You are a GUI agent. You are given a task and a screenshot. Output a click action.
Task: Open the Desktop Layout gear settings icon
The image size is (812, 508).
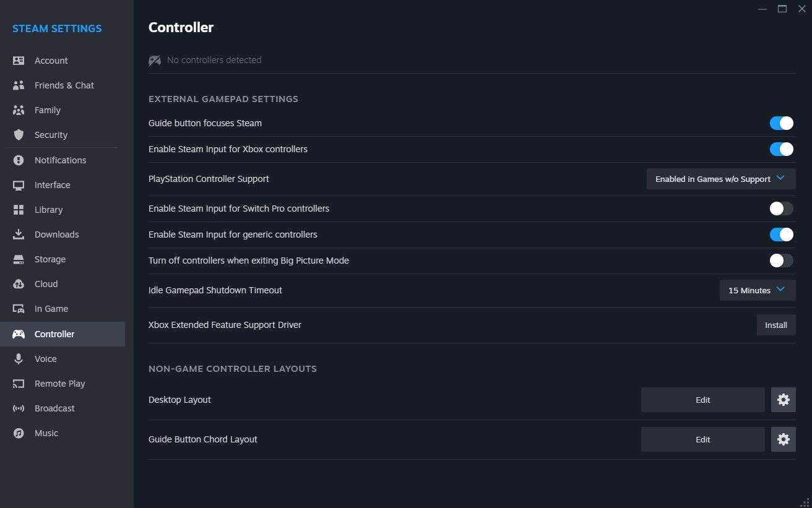[783, 400]
